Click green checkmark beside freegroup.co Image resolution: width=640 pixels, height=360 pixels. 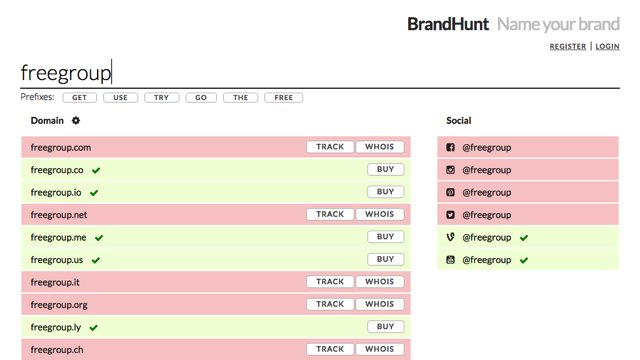click(x=96, y=170)
